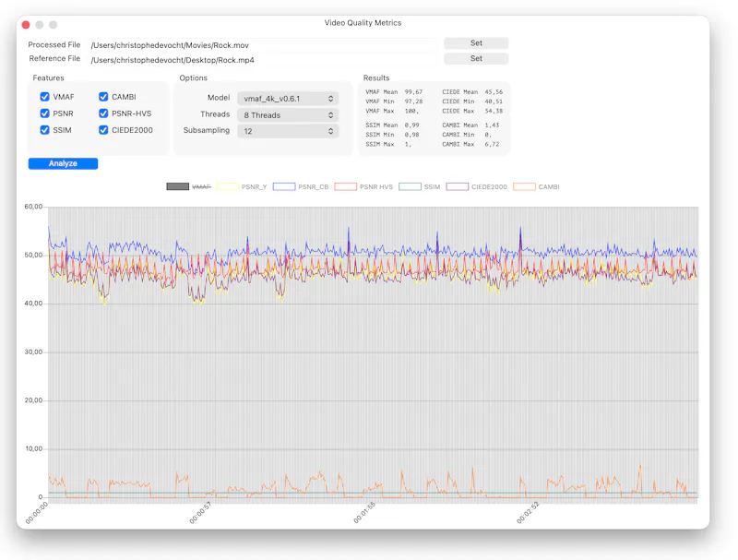Toggle the PSNR-HVS checkbox
This screenshot has height=560, width=738.
(103, 113)
